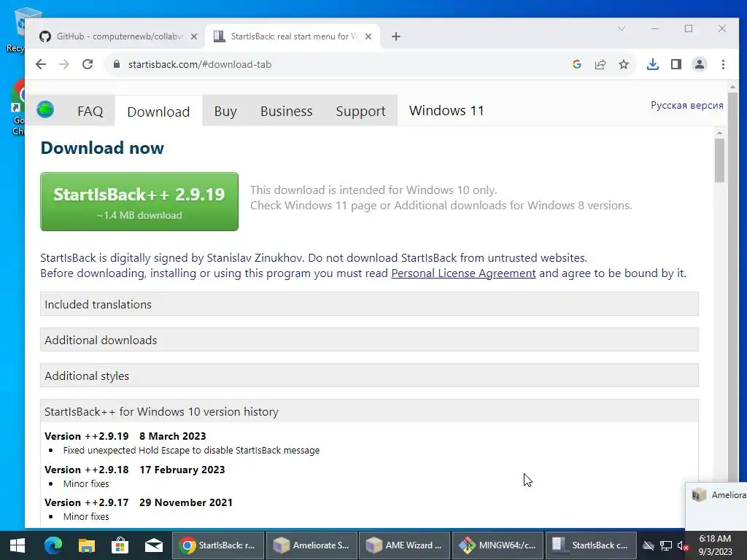
Task: Open Personal License Agreement link
Action: click(463, 273)
